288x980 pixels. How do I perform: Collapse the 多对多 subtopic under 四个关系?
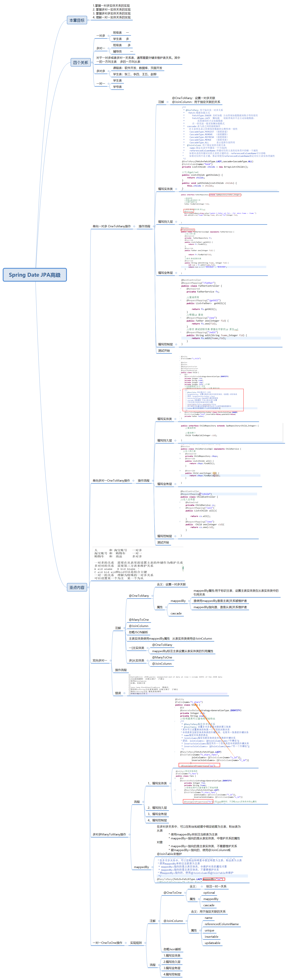pos(109,71)
